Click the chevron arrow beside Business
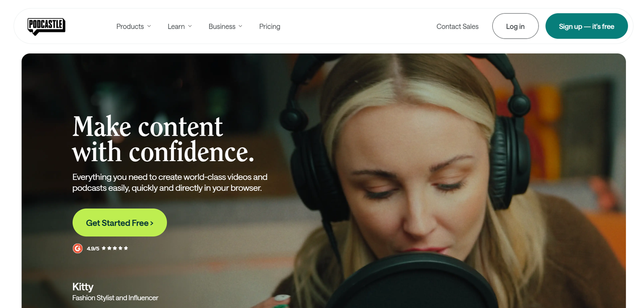 [240, 26]
